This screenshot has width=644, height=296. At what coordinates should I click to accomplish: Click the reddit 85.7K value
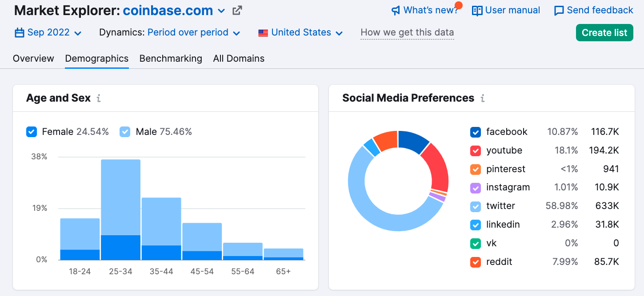[x=606, y=262]
